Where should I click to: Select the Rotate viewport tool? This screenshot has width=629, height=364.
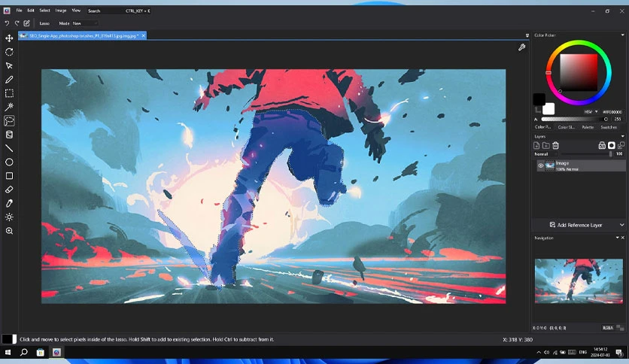(9, 52)
